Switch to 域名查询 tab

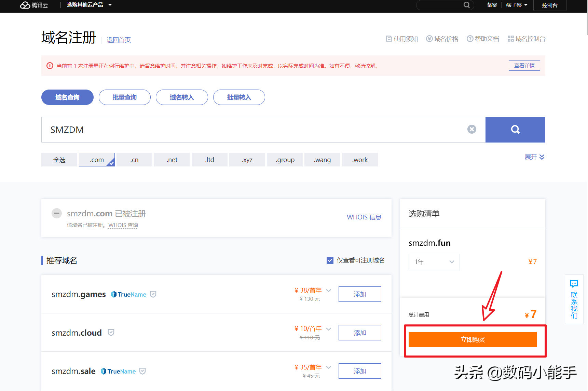pyautogui.click(x=67, y=97)
